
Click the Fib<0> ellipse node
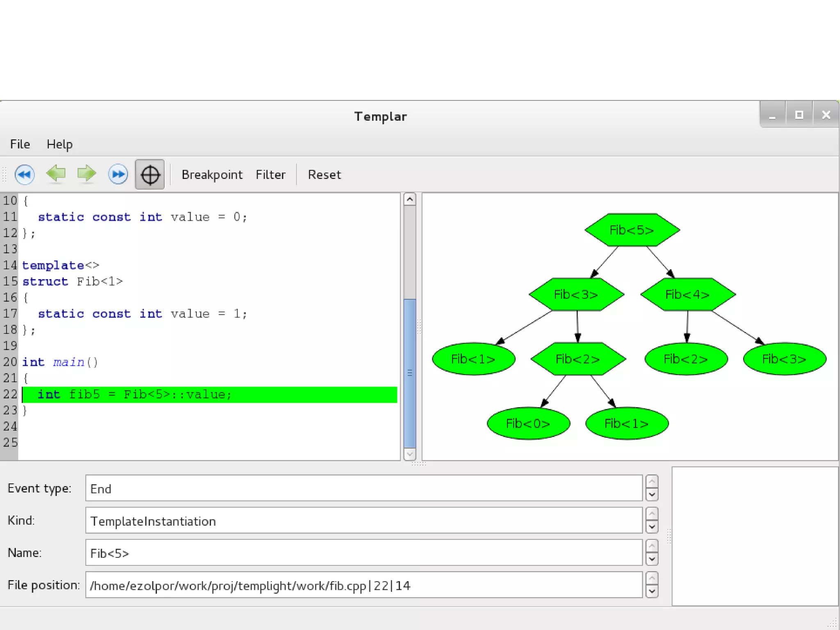pyautogui.click(x=528, y=423)
